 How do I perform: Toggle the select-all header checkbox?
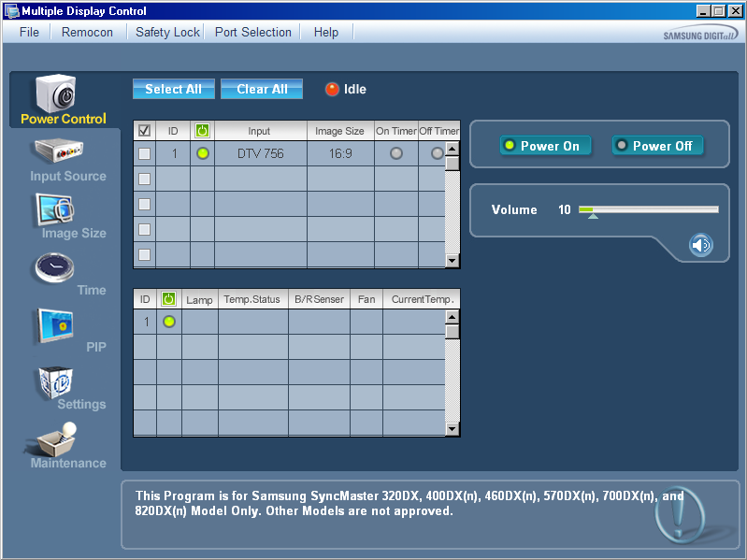click(x=144, y=131)
